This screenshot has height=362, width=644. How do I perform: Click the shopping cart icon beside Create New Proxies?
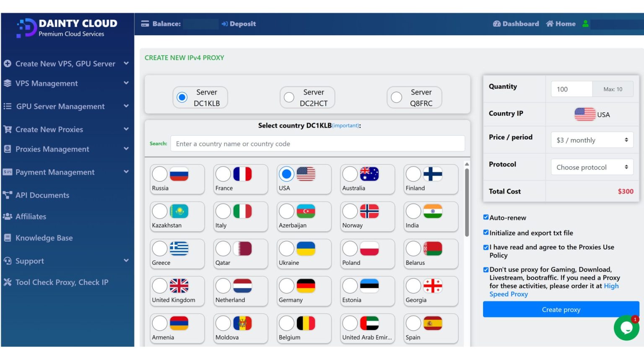coord(7,129)
